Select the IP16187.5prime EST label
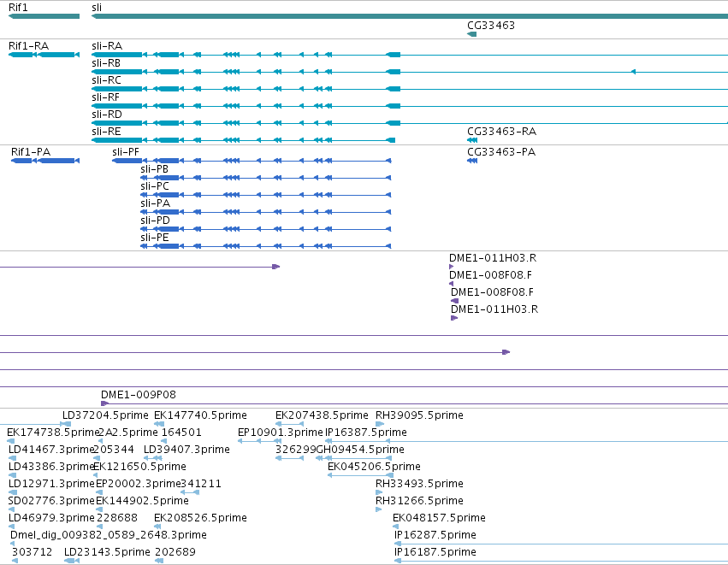The width and height of the screenshot is (728, 565). [x=435, y=552]
